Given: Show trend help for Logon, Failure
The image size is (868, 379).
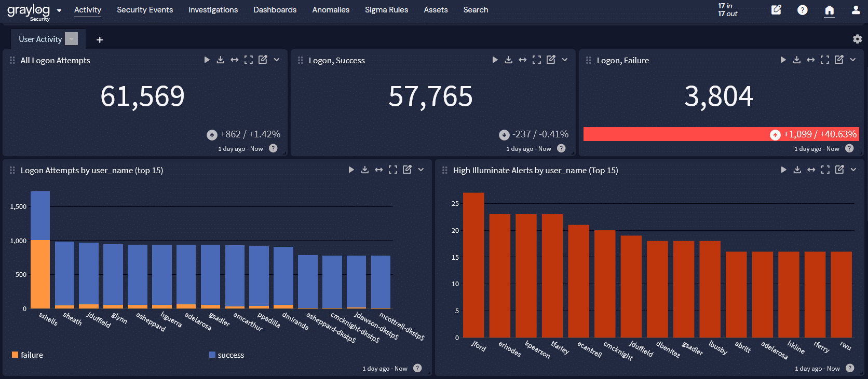Looking at the screenshot, I should tap(849, 148).
